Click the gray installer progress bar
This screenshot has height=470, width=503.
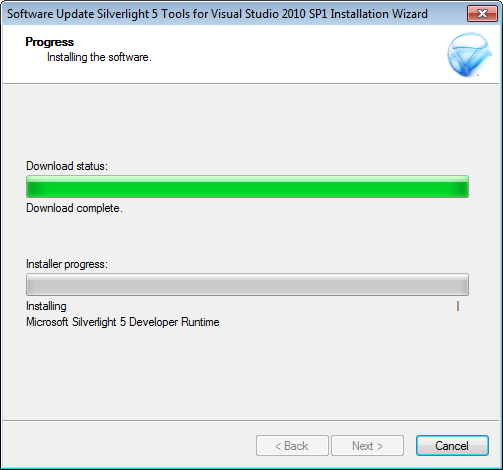point(247,284)
